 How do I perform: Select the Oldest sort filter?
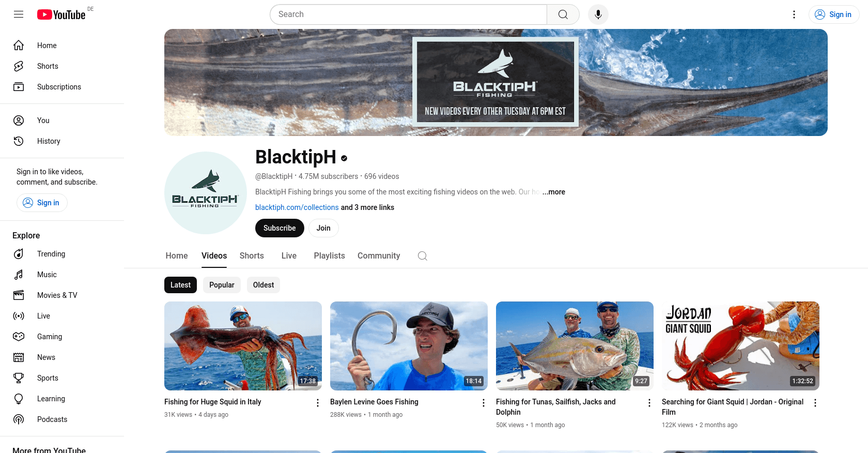263,285
